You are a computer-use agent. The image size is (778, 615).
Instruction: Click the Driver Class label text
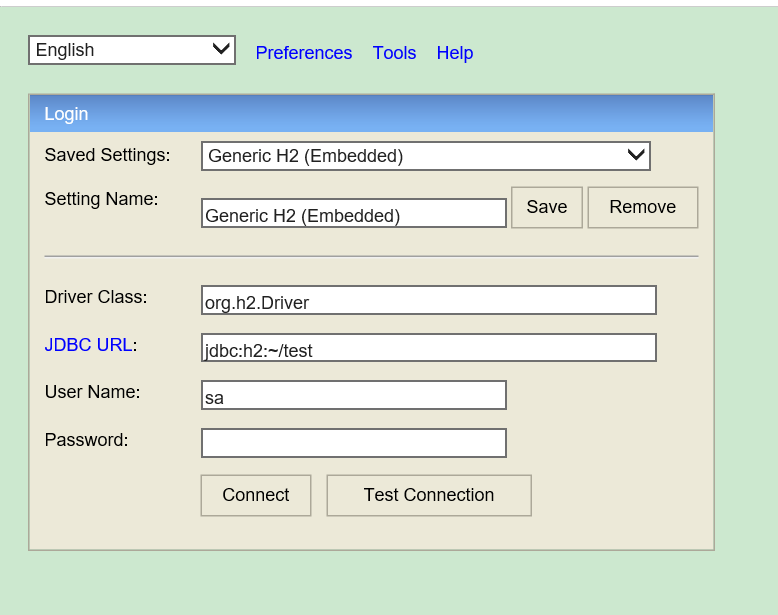96,297
